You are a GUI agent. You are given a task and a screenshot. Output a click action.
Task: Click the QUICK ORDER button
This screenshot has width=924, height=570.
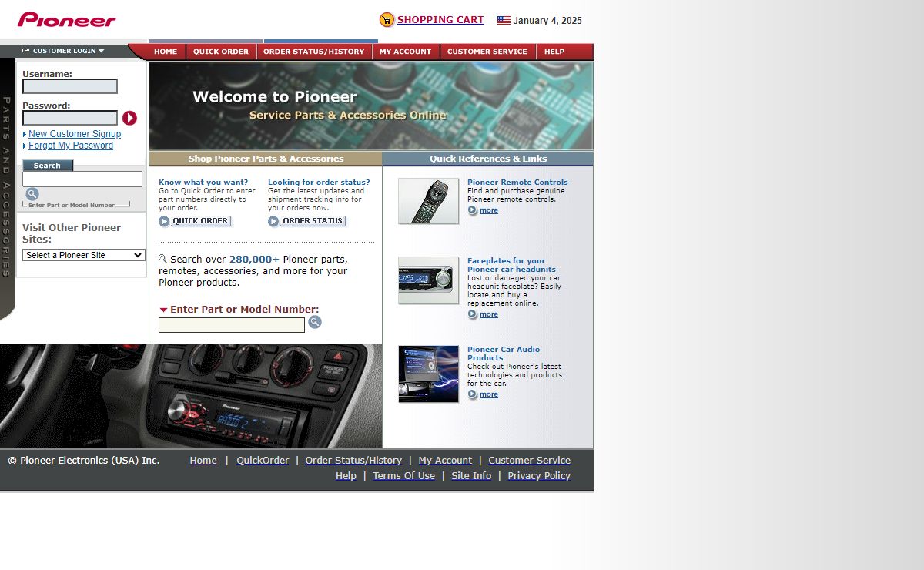tap(200, 221)
